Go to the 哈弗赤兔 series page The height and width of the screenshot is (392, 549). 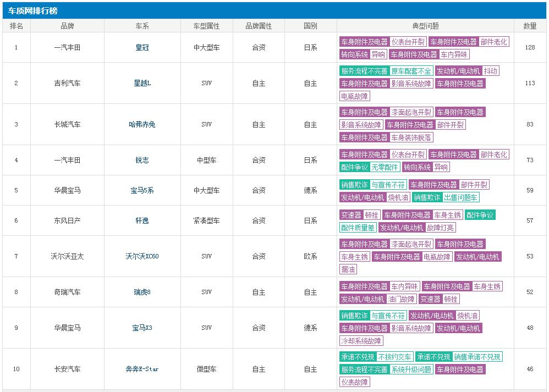tap(142, 124)
